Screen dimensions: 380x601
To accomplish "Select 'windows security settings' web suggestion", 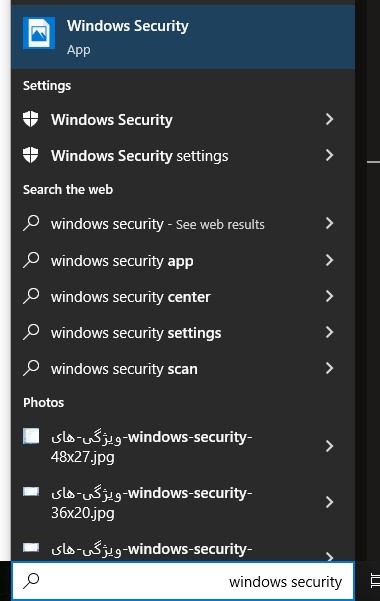I will point(183,333).
